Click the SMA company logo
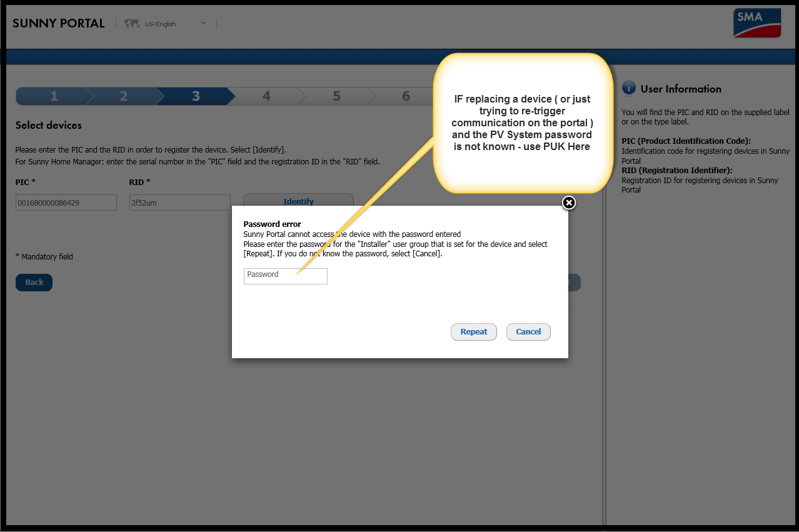The width and height of the screenshot is (799, 532). click(756, 23)
